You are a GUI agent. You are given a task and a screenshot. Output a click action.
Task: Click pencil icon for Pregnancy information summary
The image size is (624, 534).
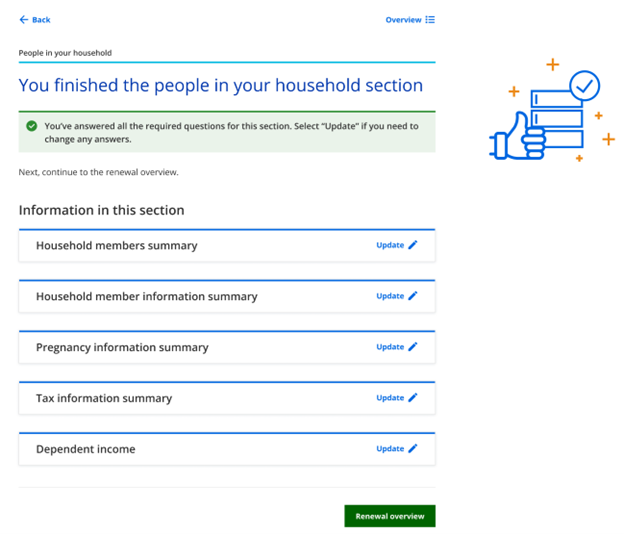(x=413, y=347)
